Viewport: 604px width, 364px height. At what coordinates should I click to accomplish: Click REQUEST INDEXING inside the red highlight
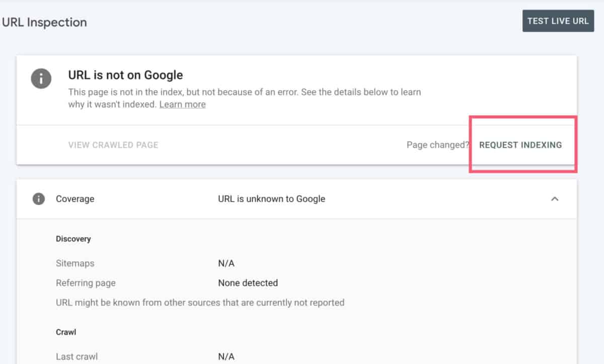point(521,145)
